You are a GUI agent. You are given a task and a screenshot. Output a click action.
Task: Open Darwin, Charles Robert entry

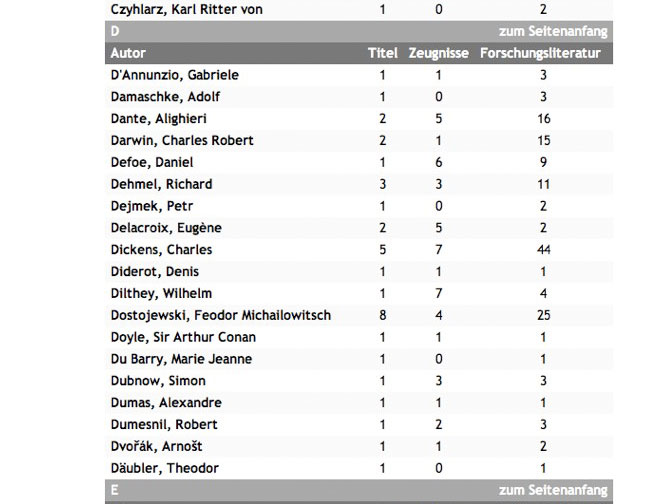pyautogui.click(x=182, y=140)
